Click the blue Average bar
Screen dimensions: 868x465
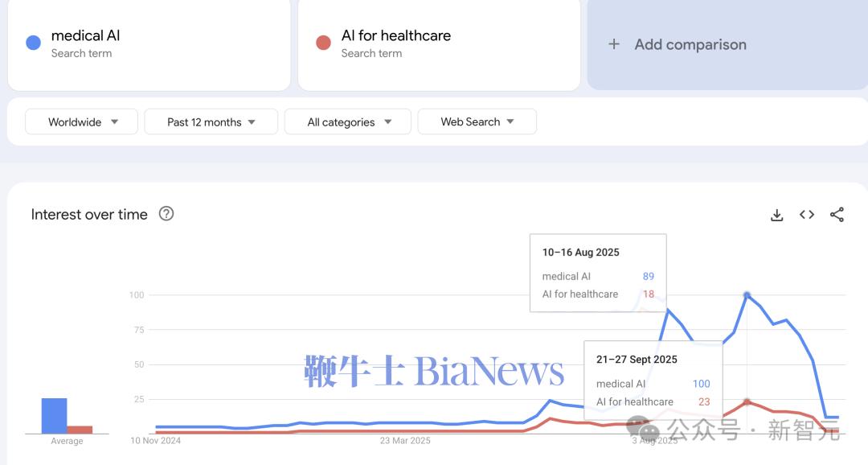54,416
